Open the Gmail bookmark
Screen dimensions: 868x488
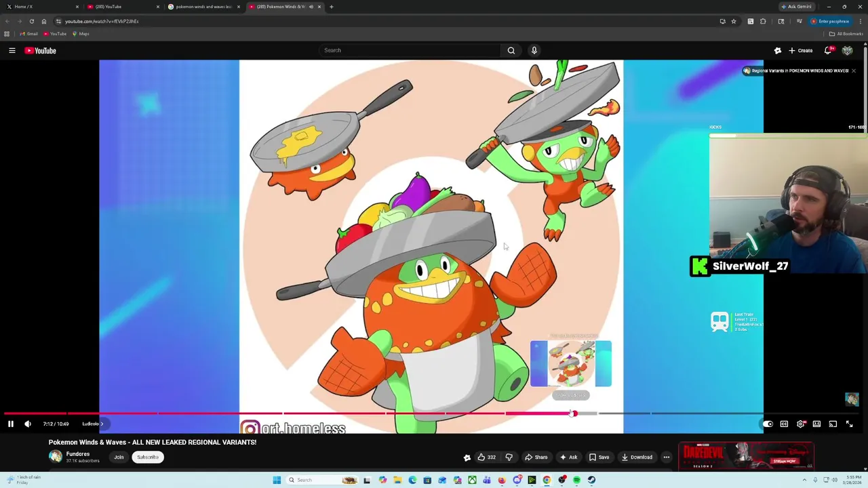coord(28,34)
